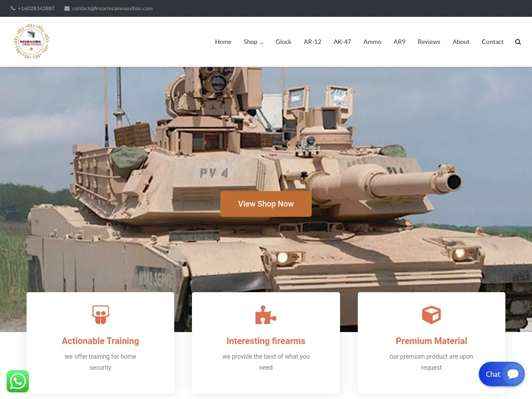
Task: Open the Chat widget button
Action: 501,374
